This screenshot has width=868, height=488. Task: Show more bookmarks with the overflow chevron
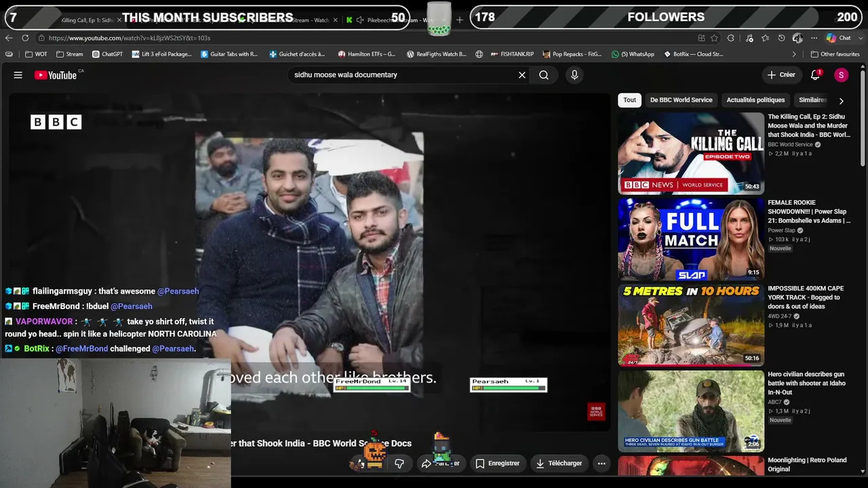pyautogui.click(x=794, y=54)
